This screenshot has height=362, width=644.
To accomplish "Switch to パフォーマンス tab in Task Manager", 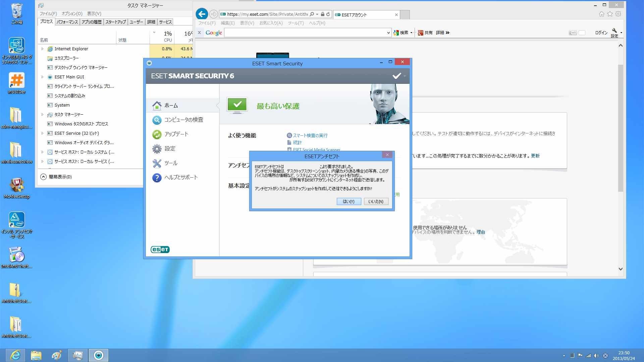I will click(x=67, y=22).
